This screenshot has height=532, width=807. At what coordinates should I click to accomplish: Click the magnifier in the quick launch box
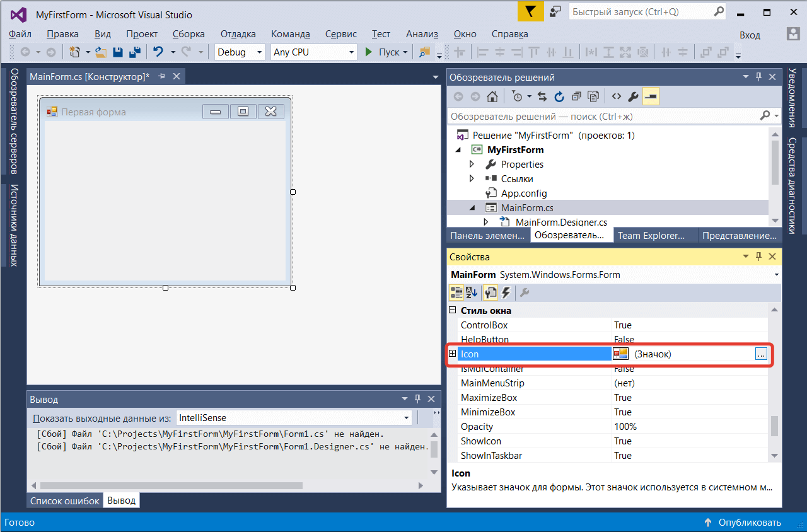pos(719,11)
